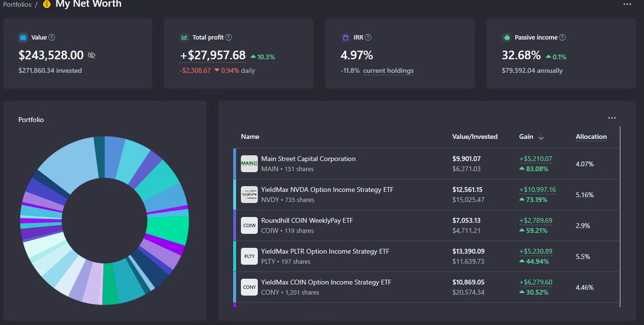Click the bright green donut chart segment
This screenshot has height=325, width=644.
(x=169, y=230)
